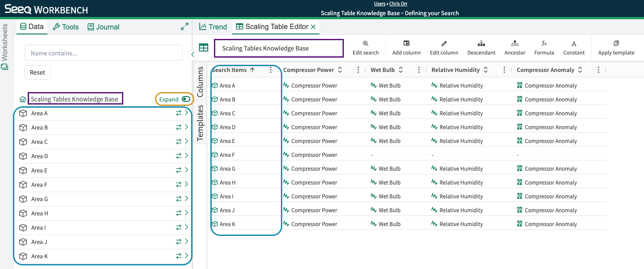The image size is (644, 269).
Task: Click the Descendant hierarchy icon
Action: pyautogui.click(x=481, y=44)
